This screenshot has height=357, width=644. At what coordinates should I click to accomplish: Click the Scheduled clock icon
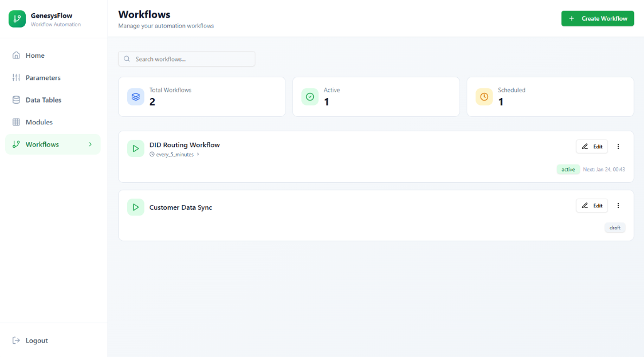(x=484, y=97)
